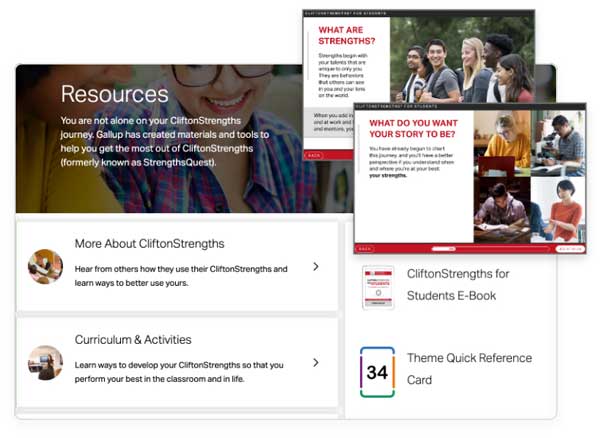The height and width of the screenshot is (438, 600).
Task: Click the More About CliftonStrengths round thumbnail
Action: coord(46,267)
